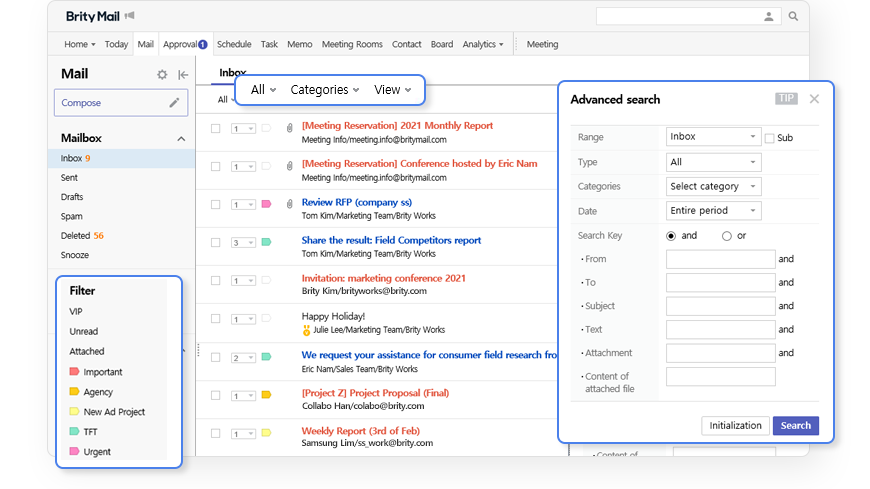Viewport: 870px width, 489px height.
Task: Click the megaphone icon beside Brity Mail logo
Action: [129, 16]
